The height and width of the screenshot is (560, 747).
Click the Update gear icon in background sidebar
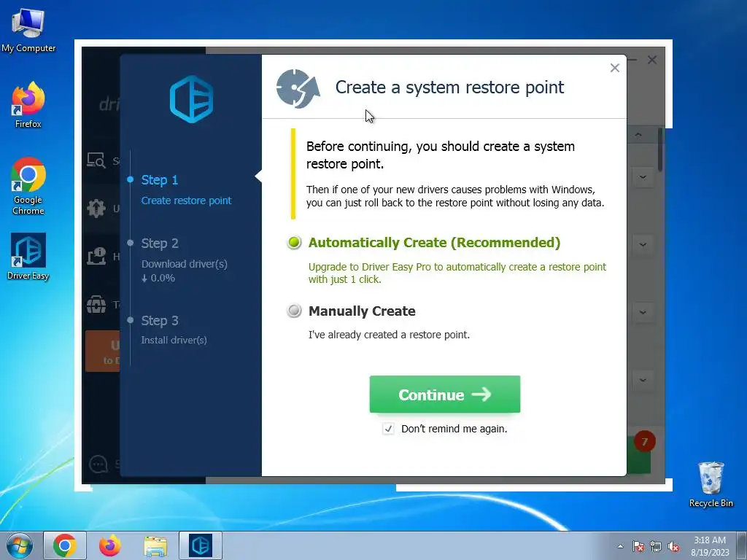tap(96, 208)
